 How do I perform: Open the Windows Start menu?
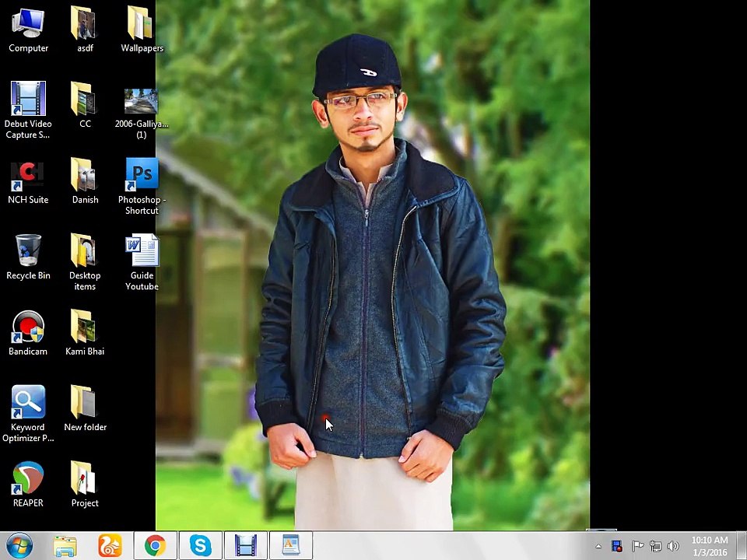pyautogui.click(x=19, y=546)
